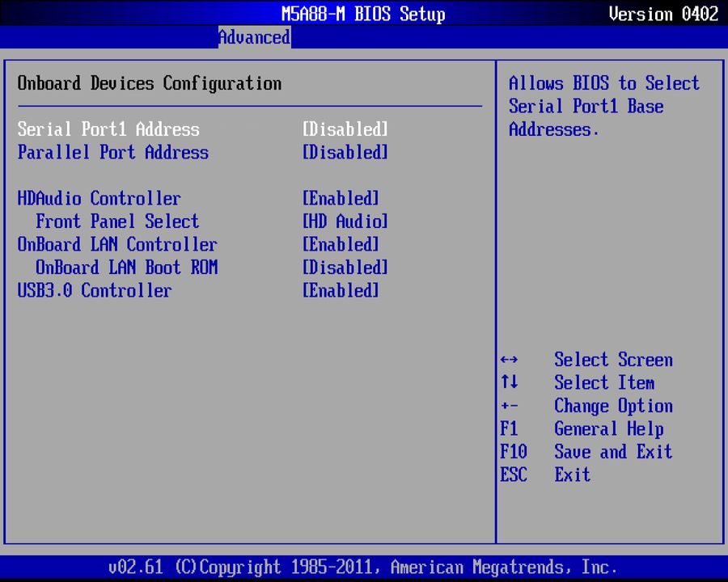Click the Serial Port1 Base Addresses help text
This screenshot has height=582, width=728.
[x=604, y=106]
